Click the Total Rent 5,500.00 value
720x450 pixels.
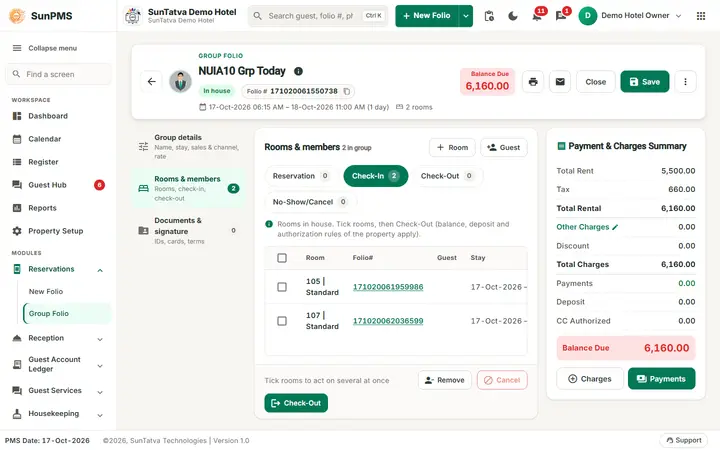pyautogui.click(x=678, y=171)
